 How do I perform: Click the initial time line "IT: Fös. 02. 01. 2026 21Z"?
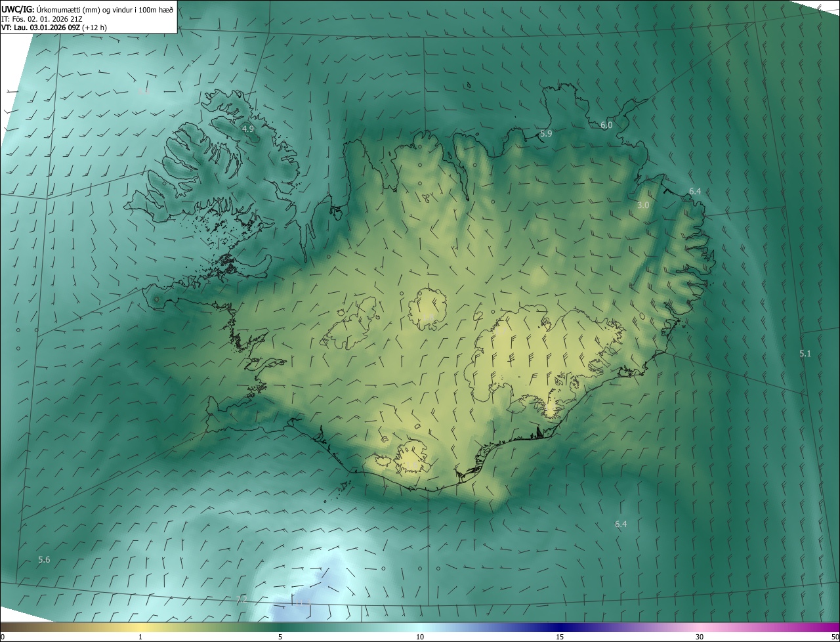click(41, 18)
